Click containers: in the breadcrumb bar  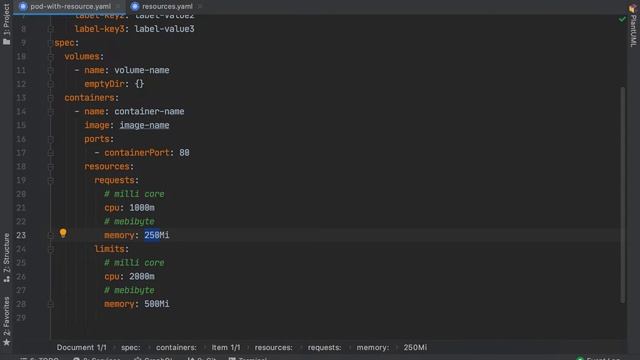(x=176, y=347)
